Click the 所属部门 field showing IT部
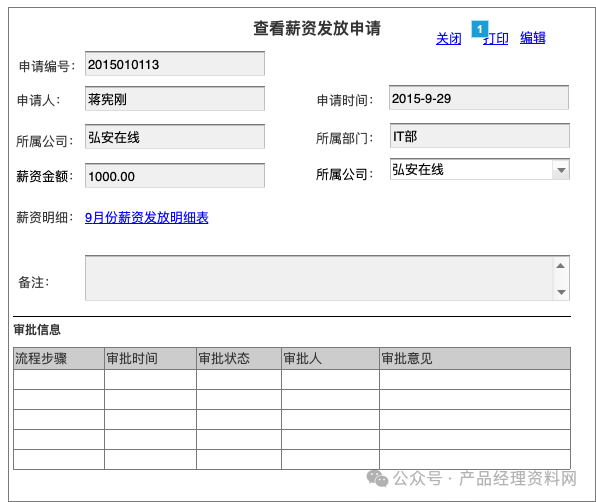Image resolution: width=596 pixels, height=502 pixels. 480,136
